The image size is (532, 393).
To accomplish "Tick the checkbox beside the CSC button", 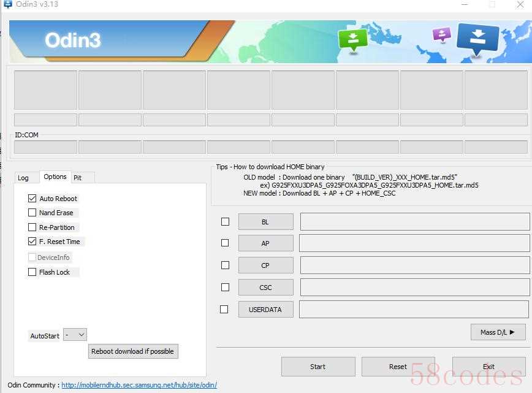I will tap(225, 287).
